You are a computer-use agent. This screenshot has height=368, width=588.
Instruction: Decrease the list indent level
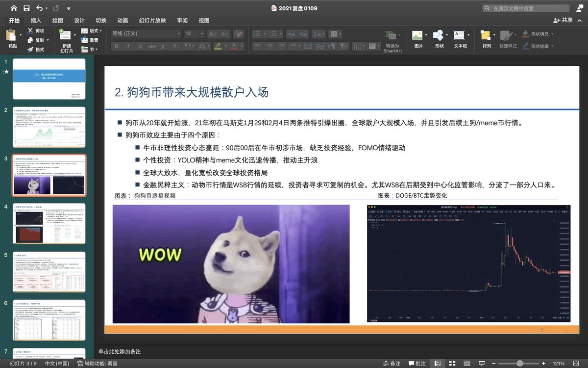291,34
